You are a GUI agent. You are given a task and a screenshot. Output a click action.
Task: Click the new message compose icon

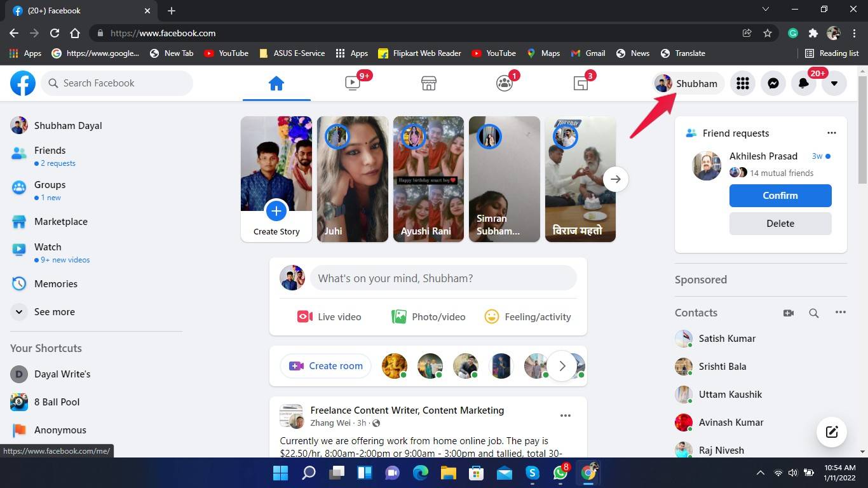831,432
